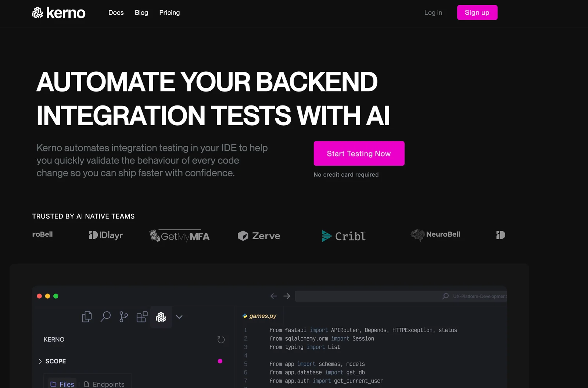This screenshot has width=588, height=388.
Task: Switch to the Endpoints tab
Action: 105,384
